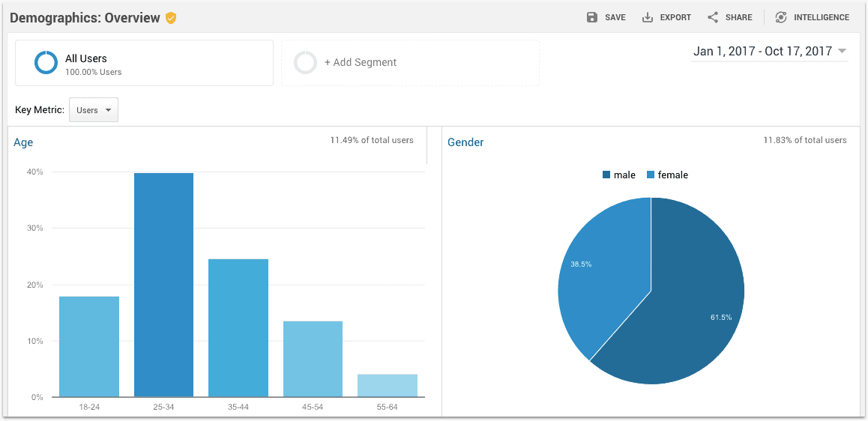The image size is (868, 421).
Task: Click the 10% axis label
Action: pos(36,341)
